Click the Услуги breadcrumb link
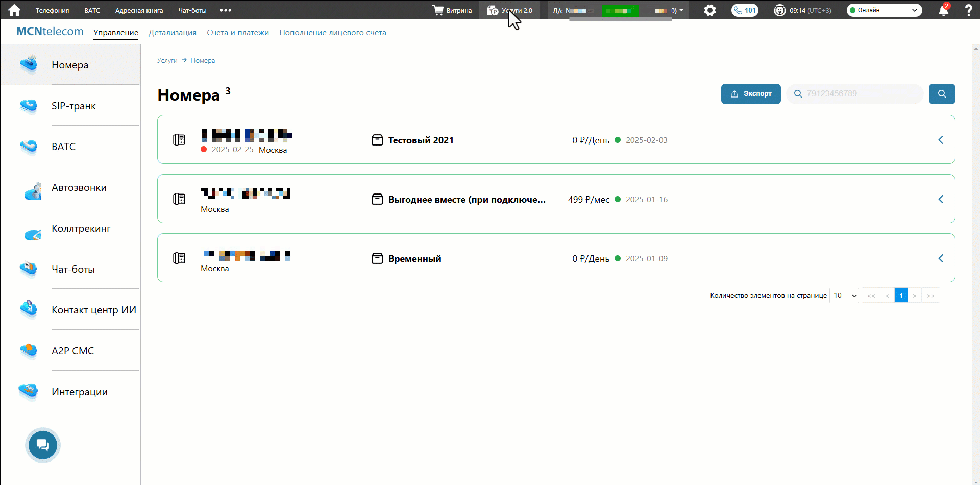The width and height of the screenshot is (980, 485). tap(167, 60)
